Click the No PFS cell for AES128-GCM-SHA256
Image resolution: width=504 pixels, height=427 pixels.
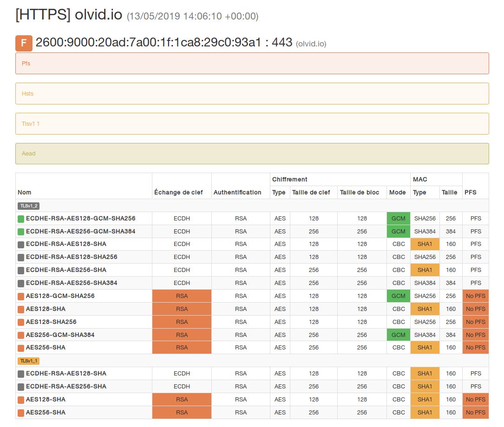tap(475, 296)
